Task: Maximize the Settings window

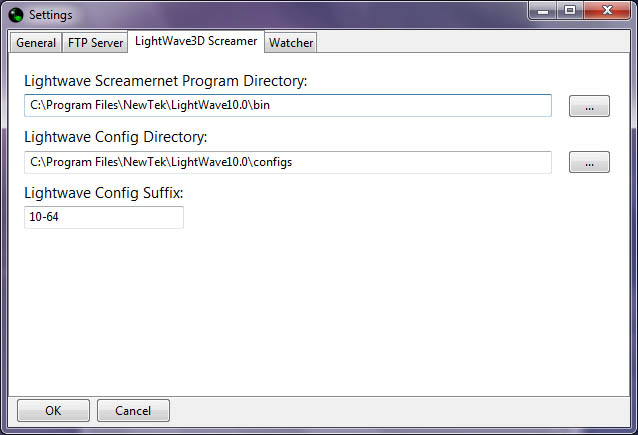Action: click(x=570, y=12)
